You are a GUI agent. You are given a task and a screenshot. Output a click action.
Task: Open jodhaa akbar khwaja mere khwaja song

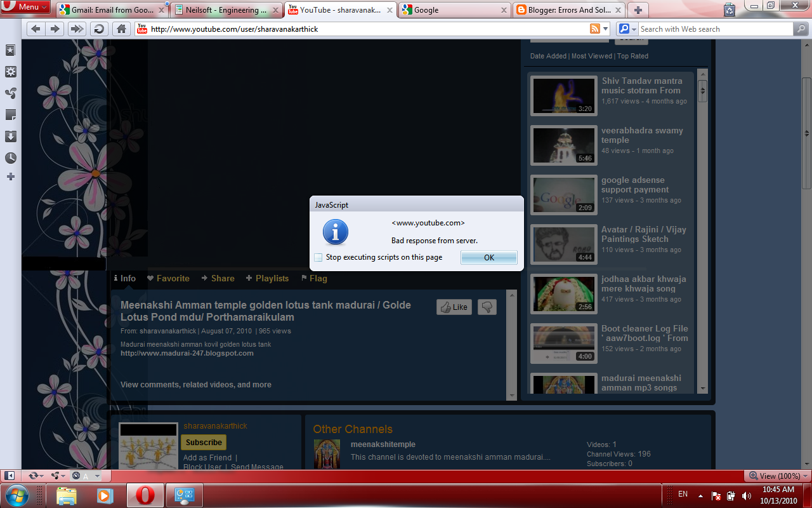(644, 284)
